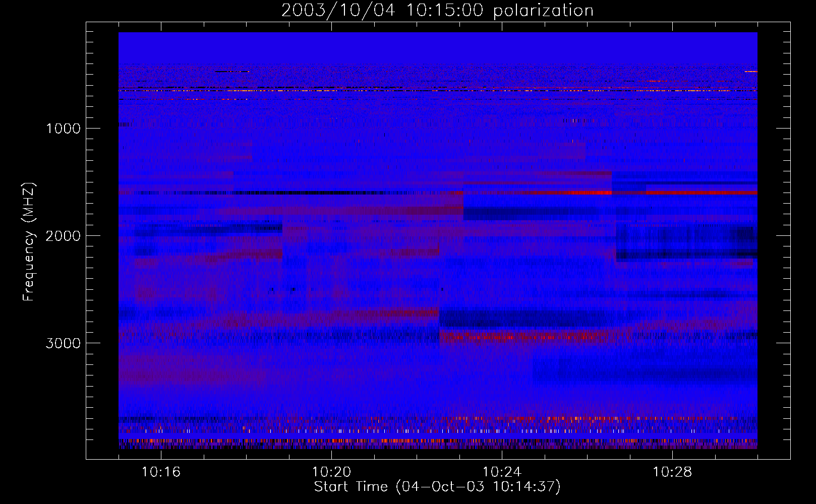Click the 'Frequency (MHZ)' y-axis label
The width and height of the screenshot is (816, 504).
(29, 242)
